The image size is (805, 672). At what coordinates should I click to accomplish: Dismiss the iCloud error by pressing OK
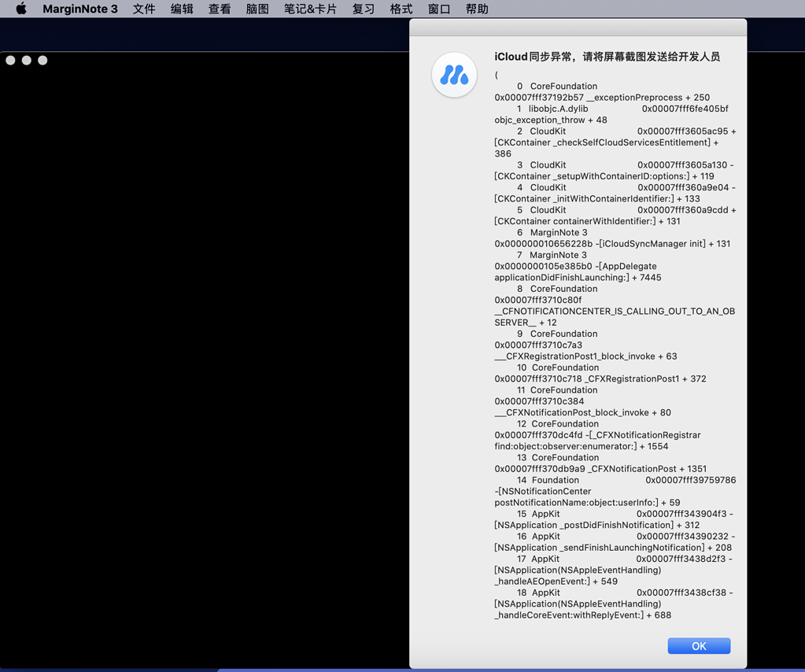pos(698,645)
